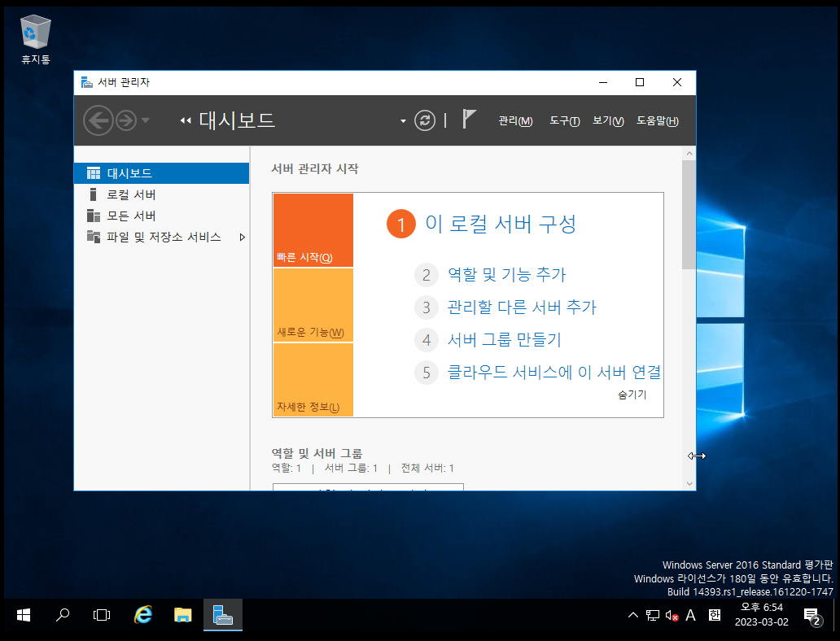Click the vertical scrollbar thumb in dashboard
This screenshot has width=840, height=641.
[689, 214]
